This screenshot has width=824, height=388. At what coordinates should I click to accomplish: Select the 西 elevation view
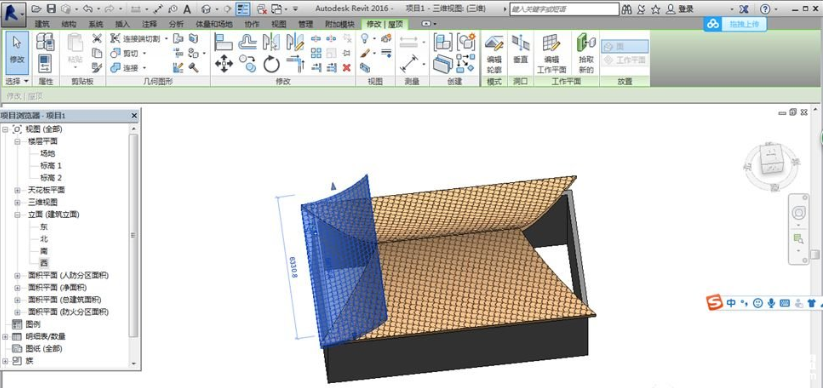44,263
